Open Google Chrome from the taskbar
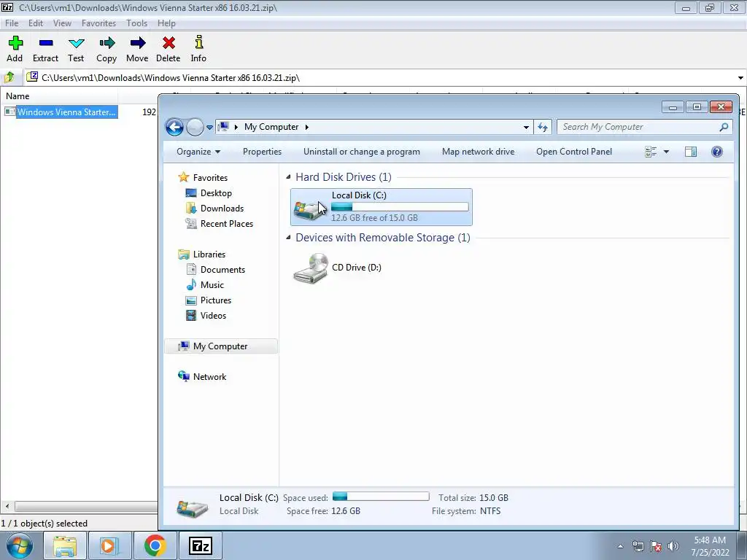747x560 pixels. click(x=155, y=545)
